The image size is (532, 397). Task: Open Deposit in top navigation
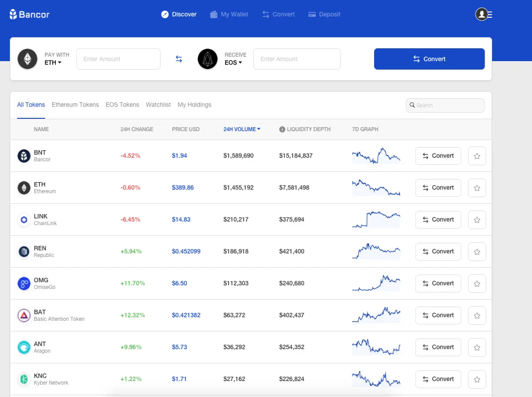pos(325,14)
